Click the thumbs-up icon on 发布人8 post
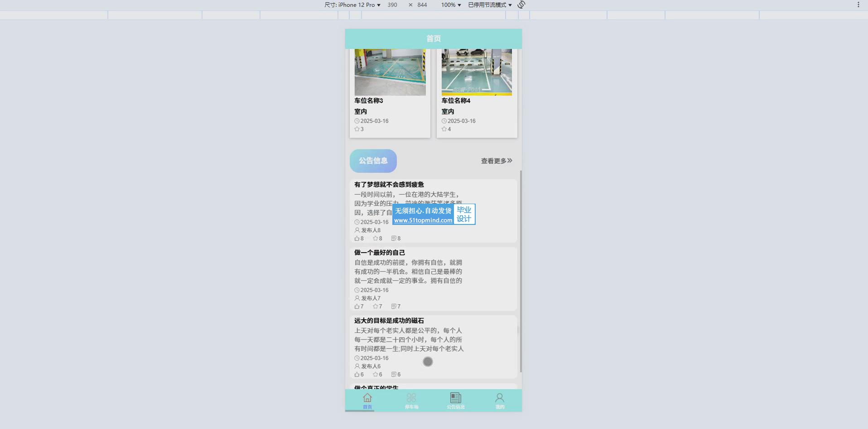The height and width of the screenshot is (429, 868). (357, 238)
